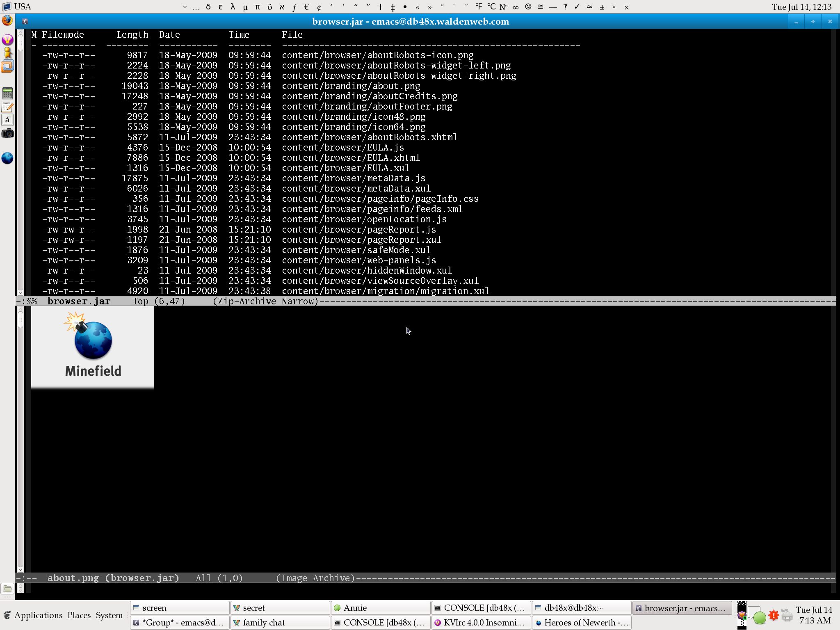Image resolution: width=840 pixels, height=630 pixels.
Task: Open the notepad text editor launcher
Action: pos(7,107)
